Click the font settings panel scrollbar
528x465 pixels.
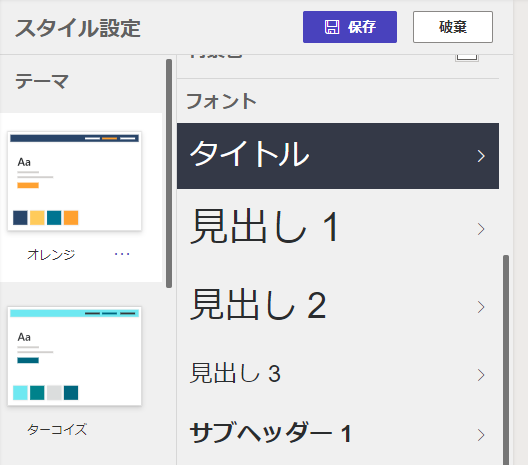506,360
